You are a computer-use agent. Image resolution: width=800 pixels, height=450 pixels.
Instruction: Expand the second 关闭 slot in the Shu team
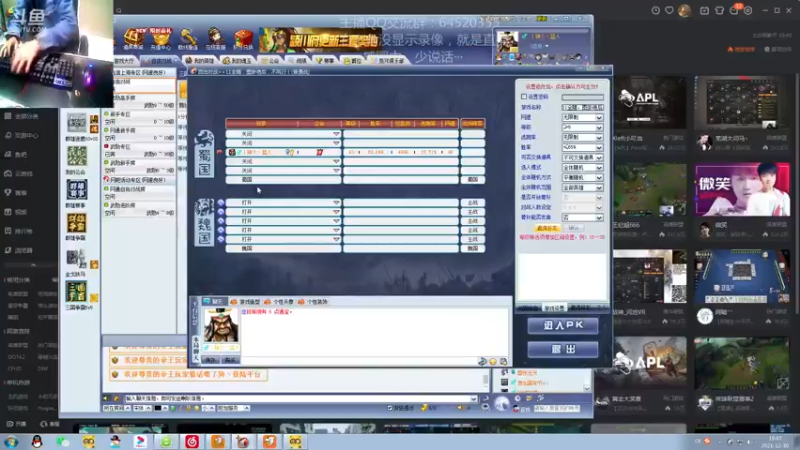336,143
